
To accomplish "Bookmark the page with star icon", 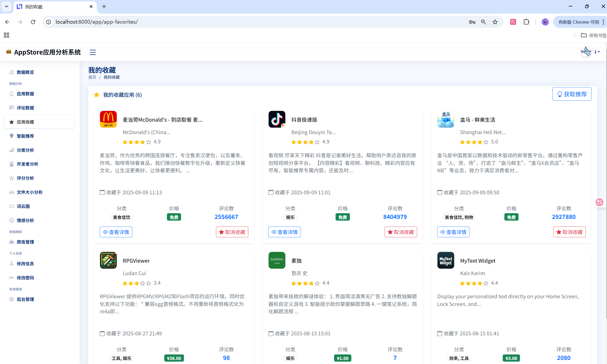I will coord(495,22).
